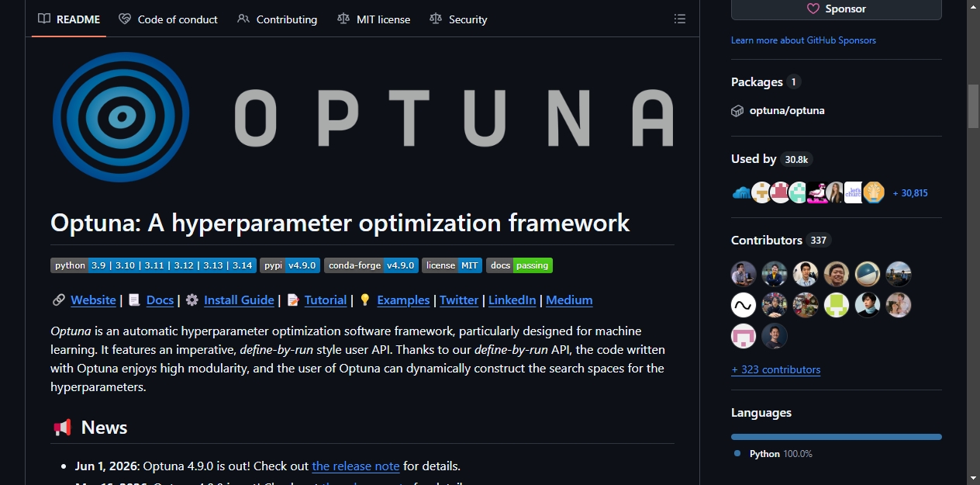Image resolution: width=980 pixels, height=485 pixels.
Task: Click the Python language progress bar
Action: [x=837, y=437]
